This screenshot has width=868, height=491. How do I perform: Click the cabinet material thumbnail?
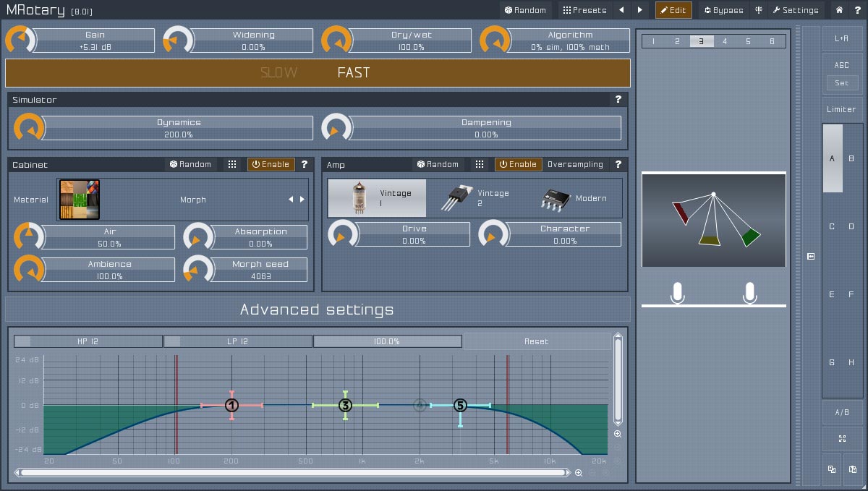tap(79, 200)
